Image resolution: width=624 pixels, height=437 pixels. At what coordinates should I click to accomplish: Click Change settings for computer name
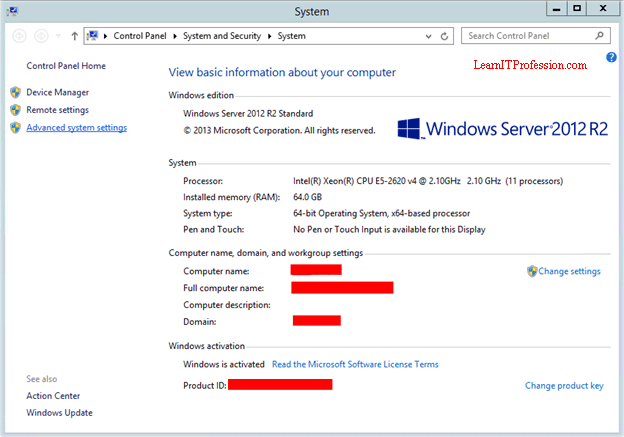tap(569, 271)
